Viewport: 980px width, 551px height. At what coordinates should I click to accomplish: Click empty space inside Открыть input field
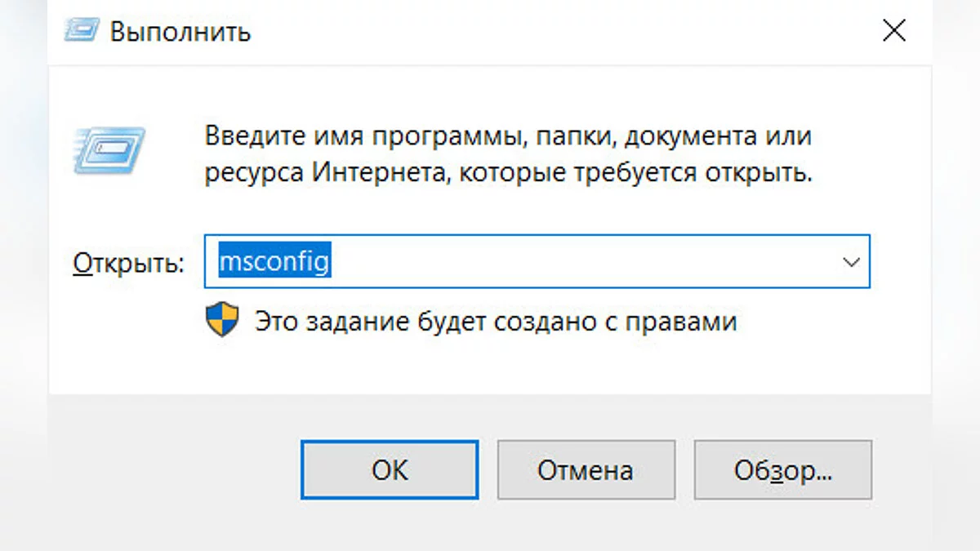click(x=572, y=262)
